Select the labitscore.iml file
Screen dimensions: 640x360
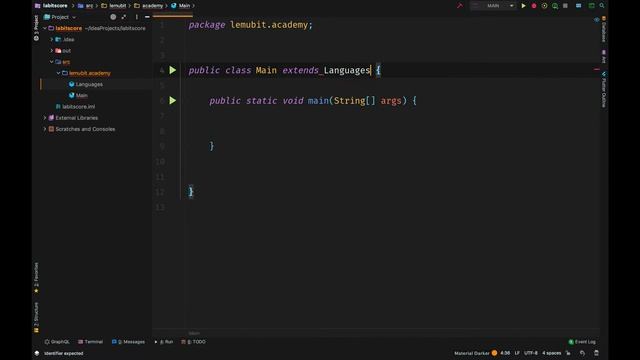pos(78,107)
